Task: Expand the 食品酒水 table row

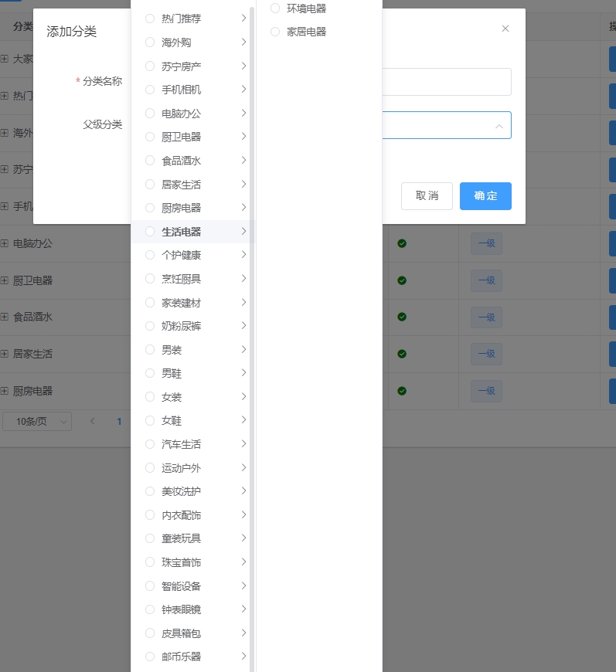Action: [5, 317]
